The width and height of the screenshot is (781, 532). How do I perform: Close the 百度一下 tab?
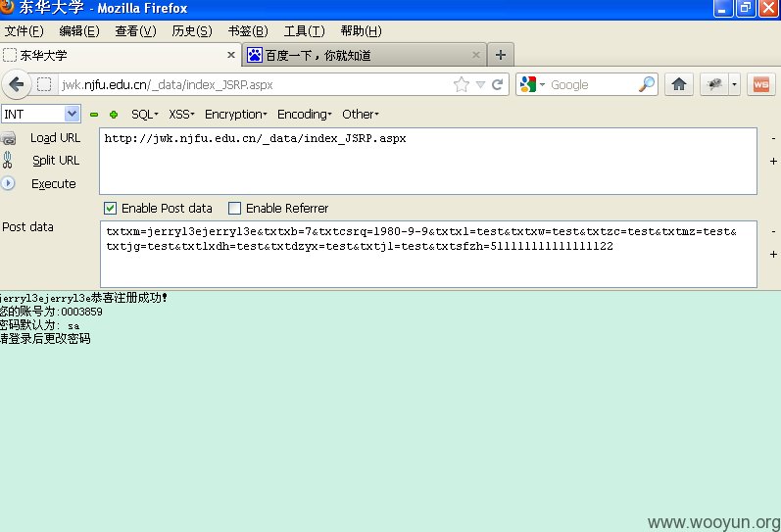coord(476,55)
